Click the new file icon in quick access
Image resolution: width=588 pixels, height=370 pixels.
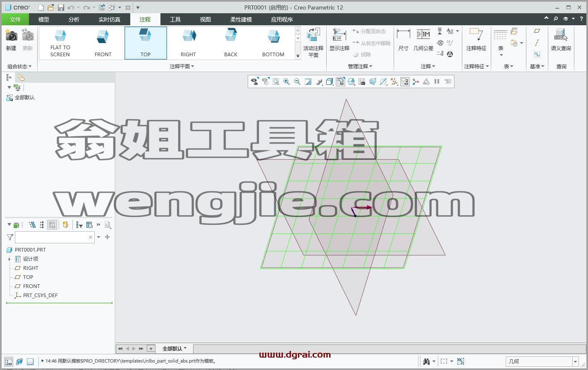click(x=41, y=7)
